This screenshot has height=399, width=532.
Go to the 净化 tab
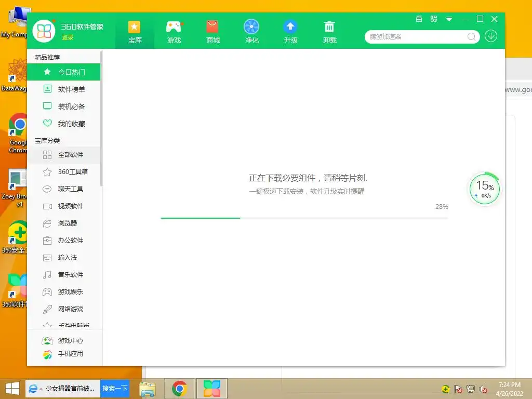tap(252, 33)
